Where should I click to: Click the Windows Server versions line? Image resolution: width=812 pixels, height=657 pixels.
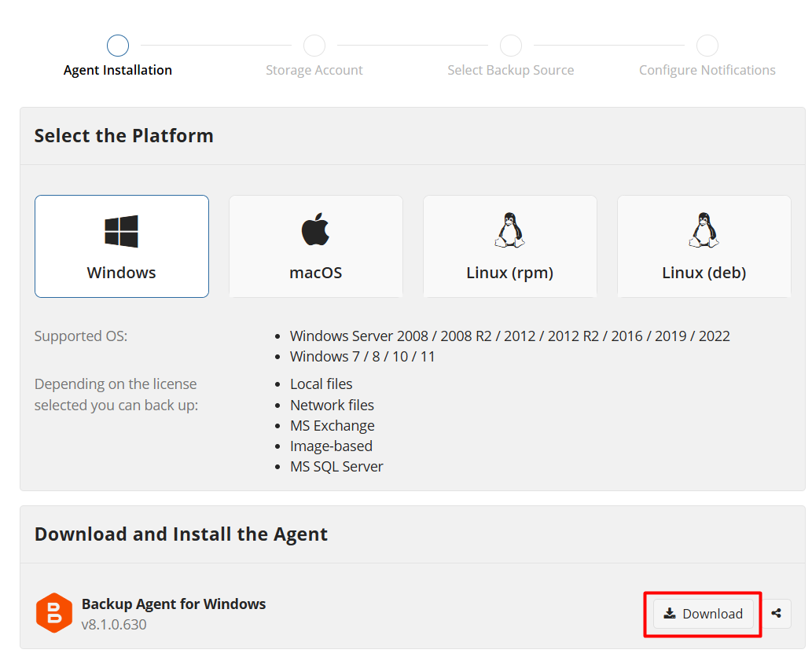(x=510, y=336)
